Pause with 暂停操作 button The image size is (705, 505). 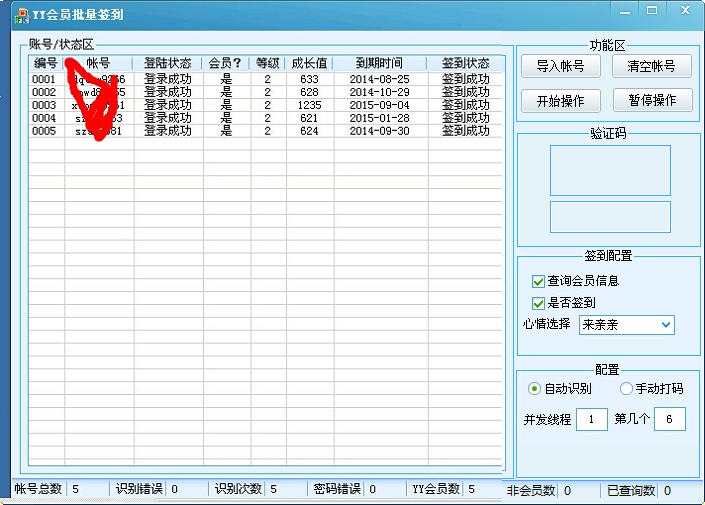click(652, 100)
